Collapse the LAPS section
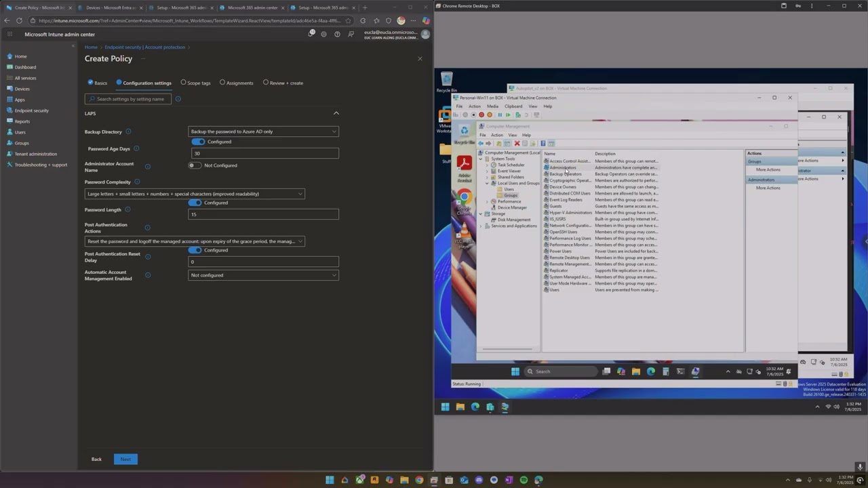The image size is (868, 488). click(x=336, y=113)
